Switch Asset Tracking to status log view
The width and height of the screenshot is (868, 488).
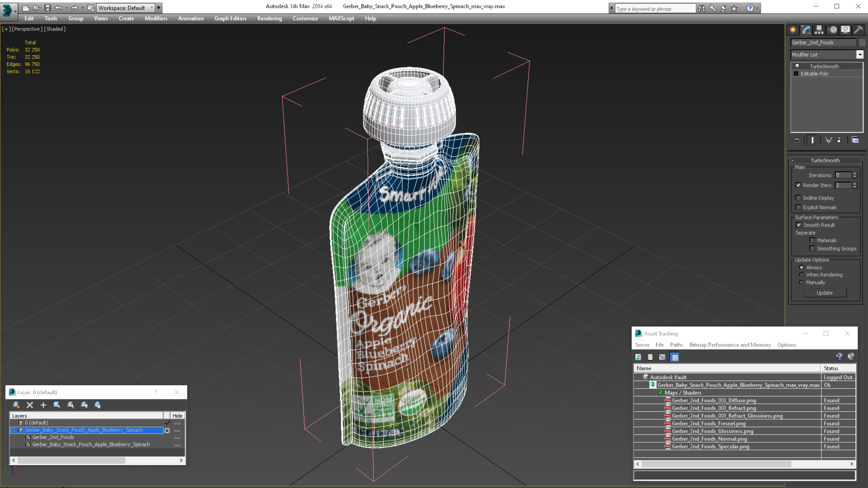(x=650, y=357)
